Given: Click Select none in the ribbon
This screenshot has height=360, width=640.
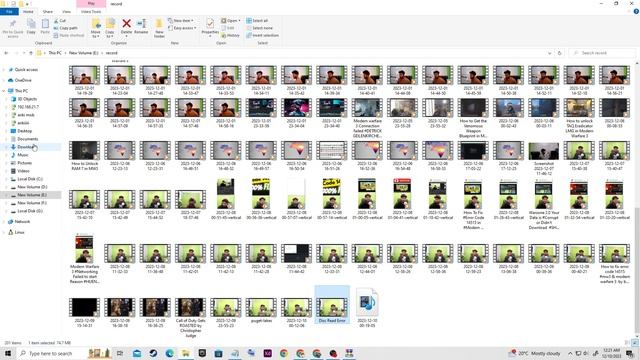Looking at the screenshot, I should click(x=259, y=28).
